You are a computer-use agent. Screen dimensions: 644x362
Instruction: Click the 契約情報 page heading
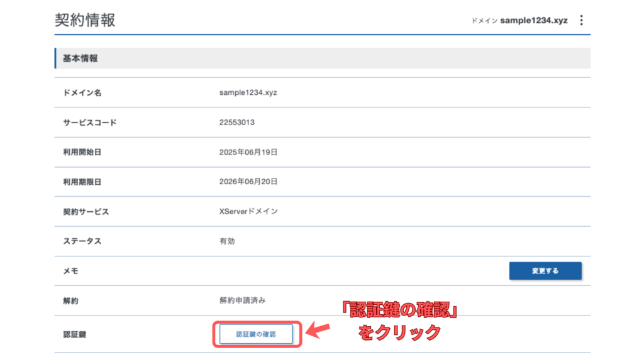pyautogui.click(x=85, y=19)
